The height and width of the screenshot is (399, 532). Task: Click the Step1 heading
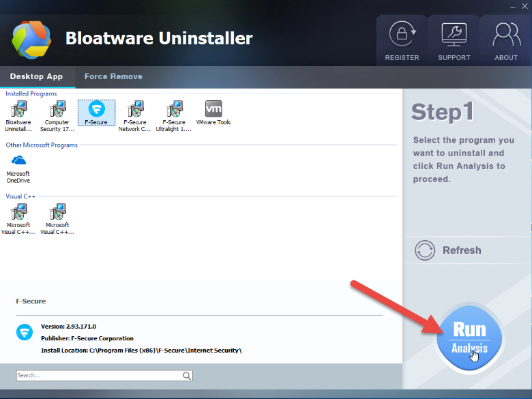pos(442,113)
